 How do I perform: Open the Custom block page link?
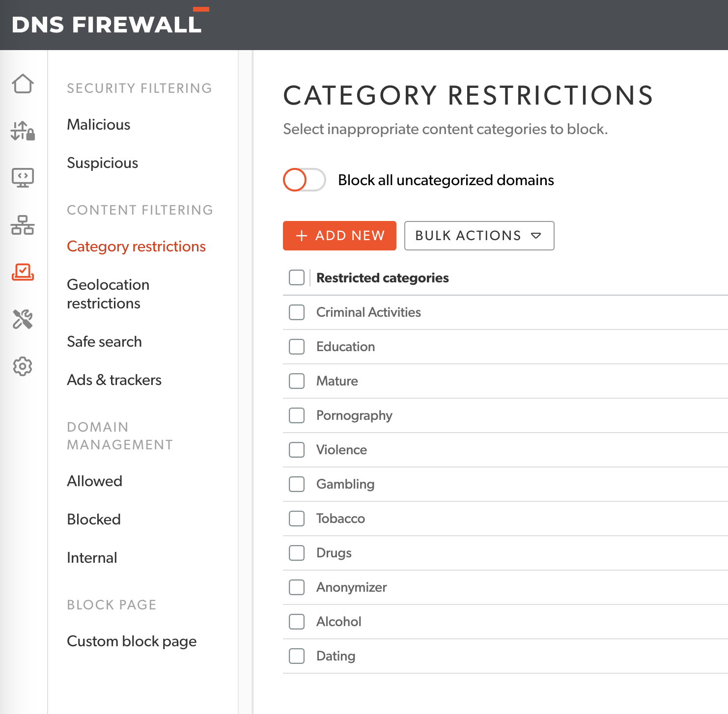[132, 641]
